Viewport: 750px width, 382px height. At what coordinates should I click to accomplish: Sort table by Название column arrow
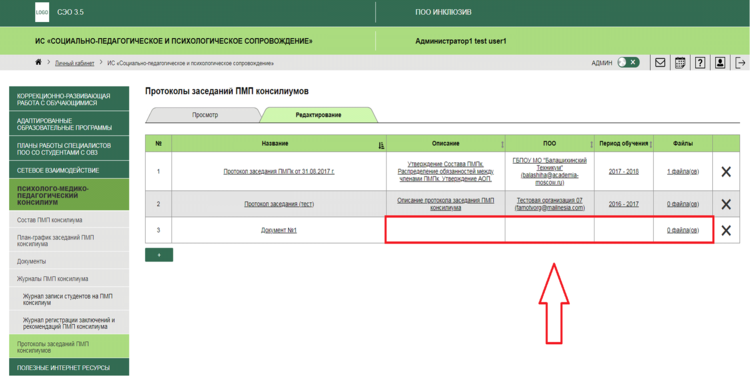point(381,144)
